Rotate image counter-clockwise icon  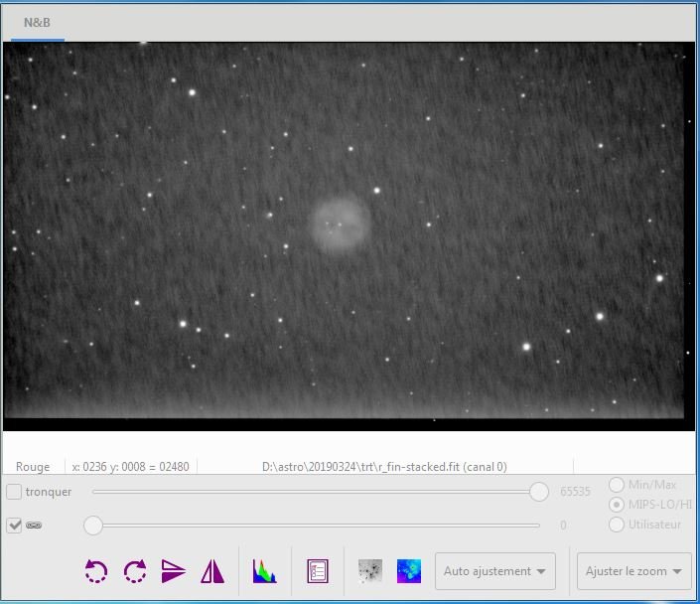tap(96, 571)
